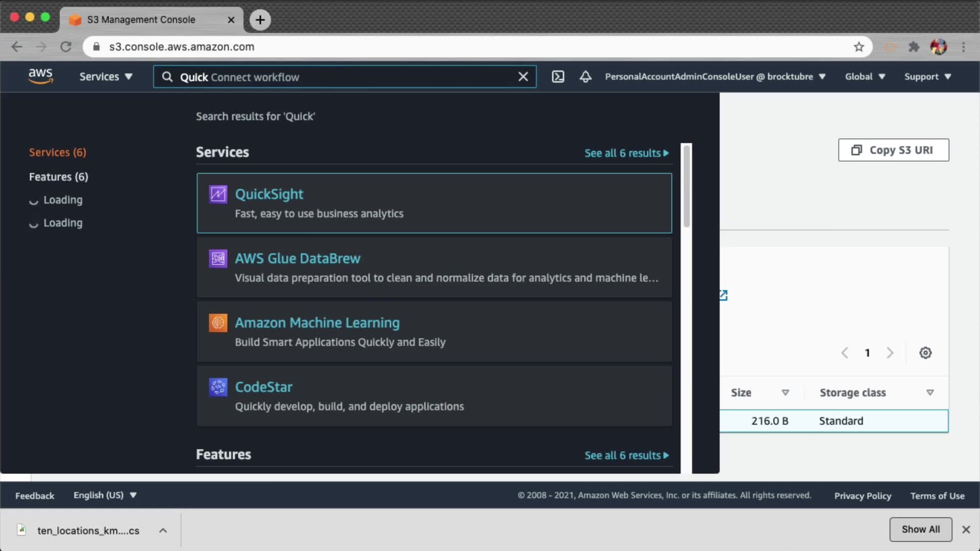Viewport: 980px width, 551px height.
Task: Open the Global region dropdown
Action: coord(865,77)
